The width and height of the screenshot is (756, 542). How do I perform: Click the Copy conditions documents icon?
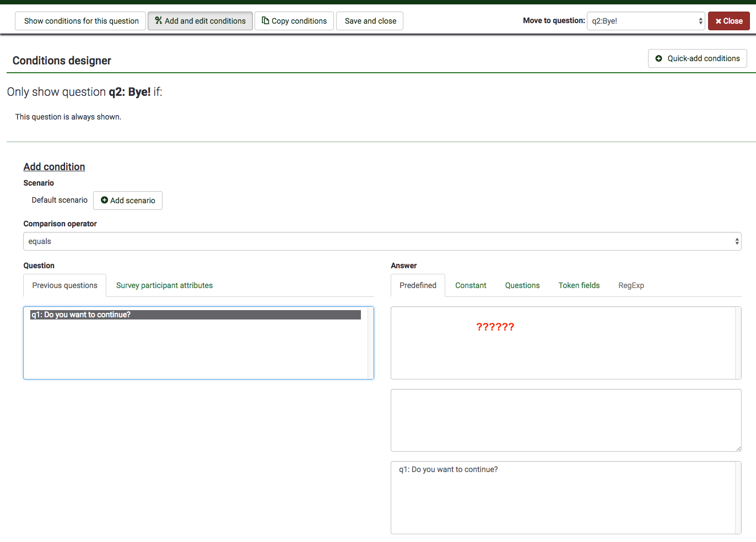click(x=266, y=20)
